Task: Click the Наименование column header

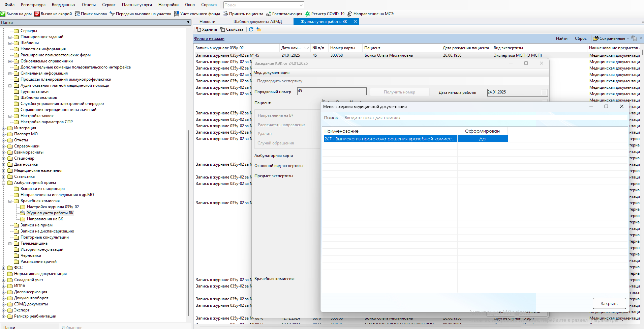Action: tap(390, 131)
